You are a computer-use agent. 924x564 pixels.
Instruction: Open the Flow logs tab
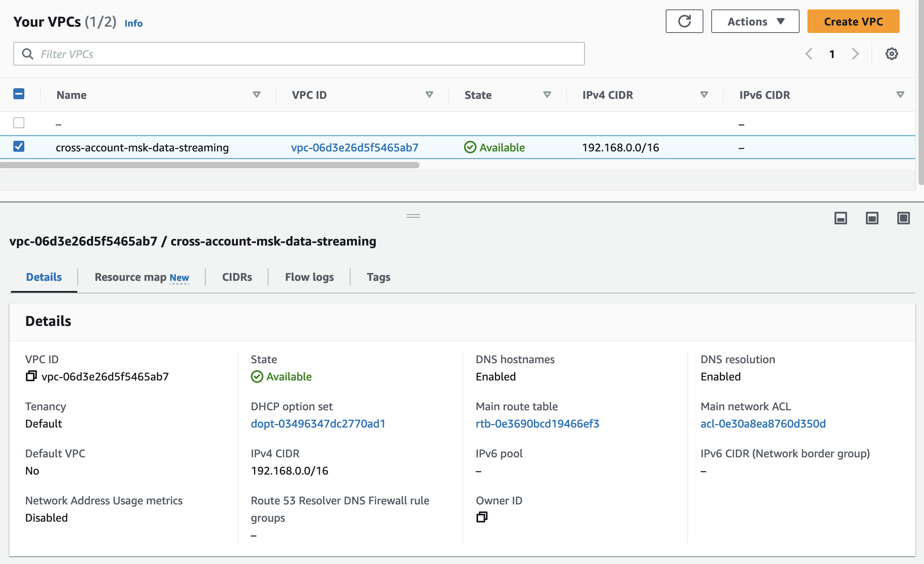(309, 277)
